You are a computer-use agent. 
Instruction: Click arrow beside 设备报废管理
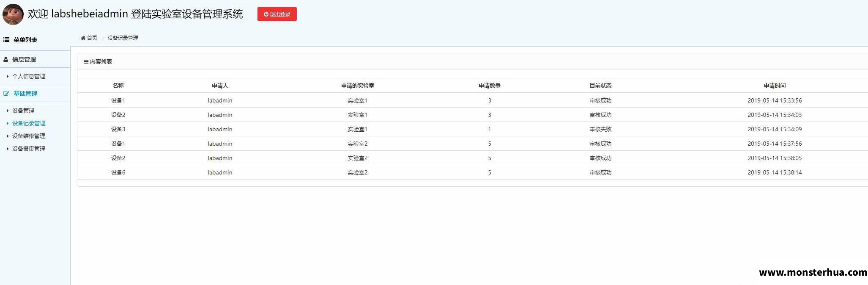click(x=8, y=149)
